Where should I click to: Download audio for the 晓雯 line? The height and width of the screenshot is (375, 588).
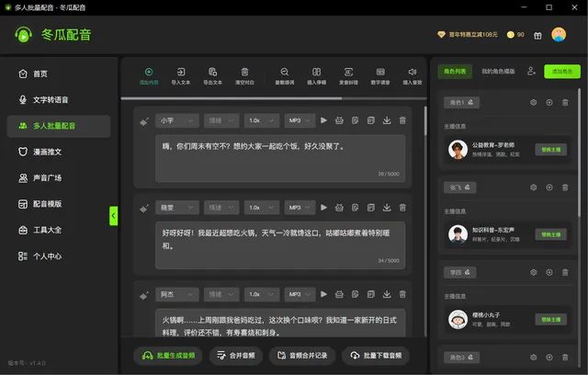(387, 208)
